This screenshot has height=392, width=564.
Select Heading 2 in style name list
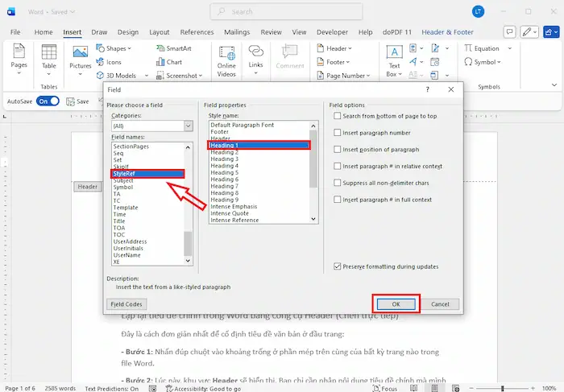pos(225,152)
